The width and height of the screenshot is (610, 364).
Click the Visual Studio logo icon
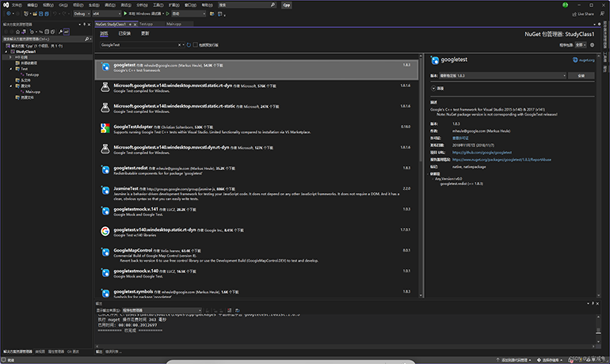6,5
